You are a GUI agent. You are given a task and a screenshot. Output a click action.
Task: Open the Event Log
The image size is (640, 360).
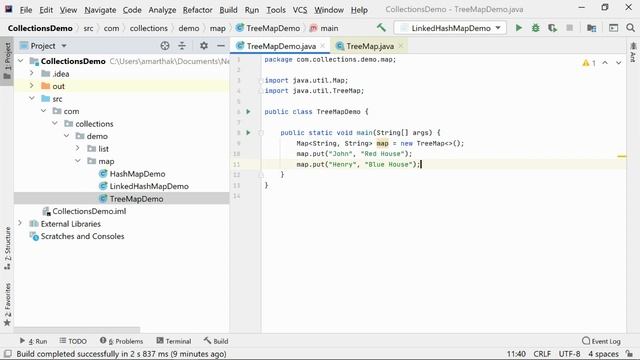click(601, 341)
